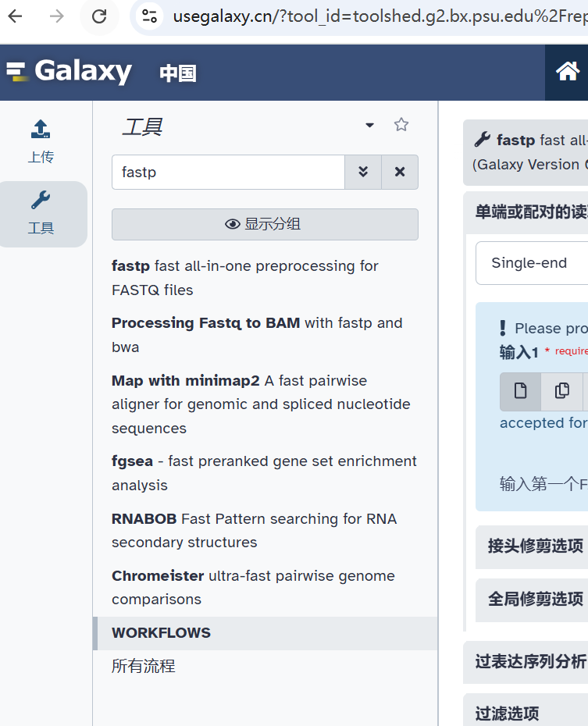Open the 上传 upload panel

click(41, 141)
